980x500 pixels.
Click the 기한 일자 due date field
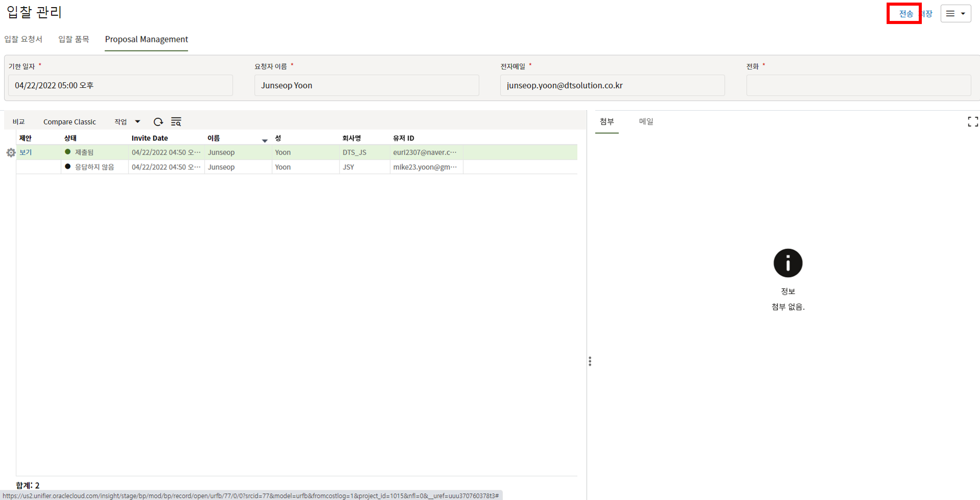pyautogui.click(x=120, y=85)
